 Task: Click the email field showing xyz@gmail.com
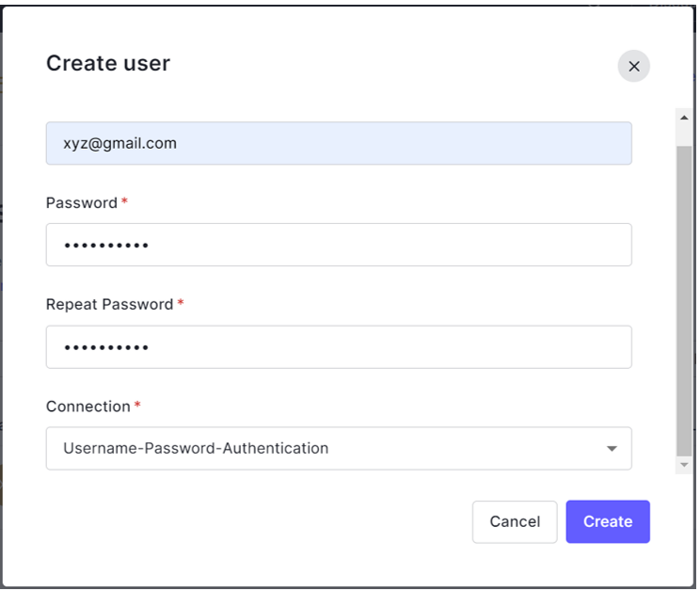tap(339, 143)
